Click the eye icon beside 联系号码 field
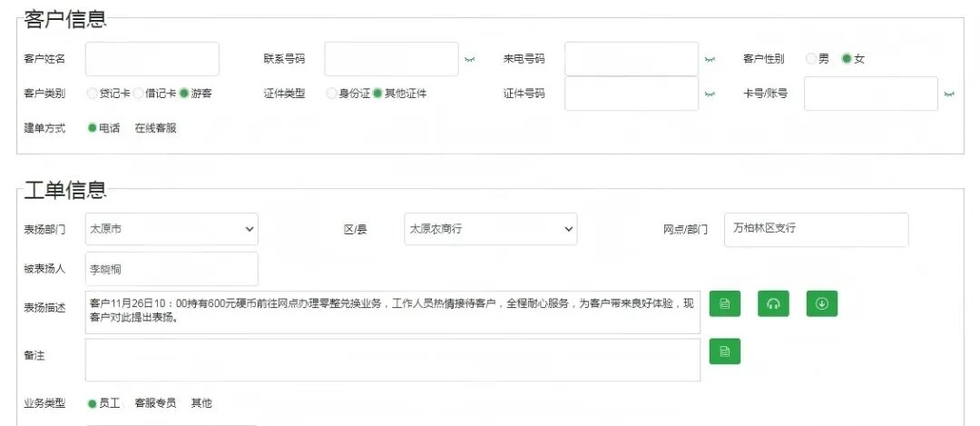Viewport: 980px width, 426px height. [x=469, y=59]
